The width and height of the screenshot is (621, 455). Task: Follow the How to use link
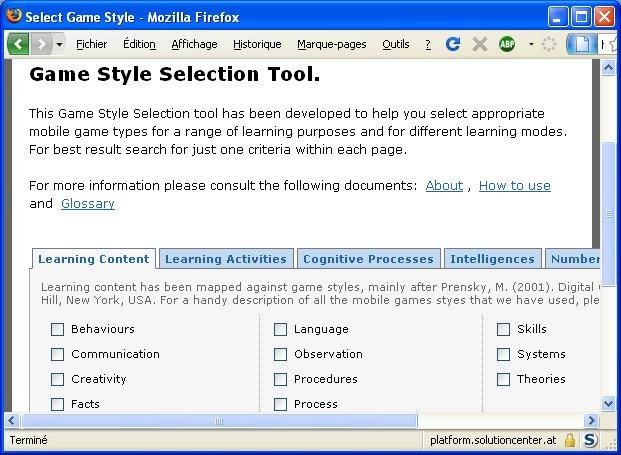pos(514,185)
